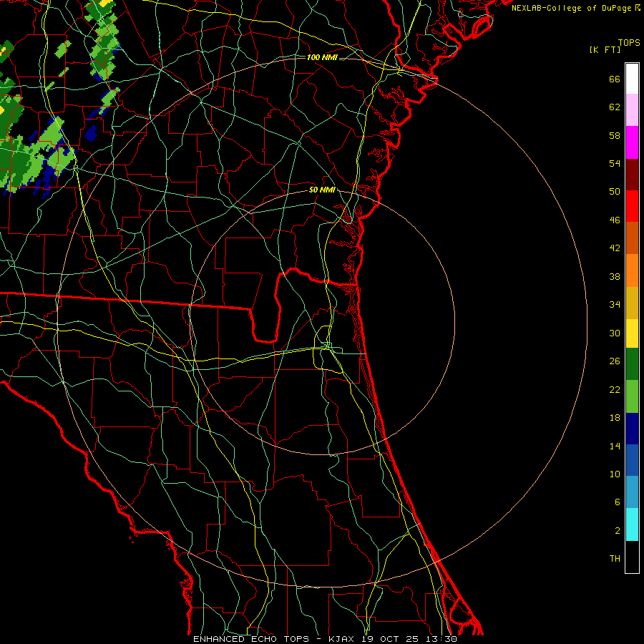
Task: Click the white color swatch in the legend
Action: 632,79
